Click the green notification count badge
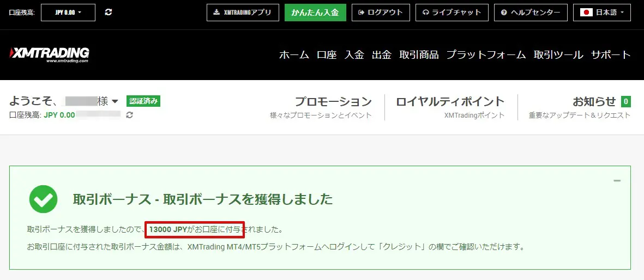This screenshot has width=644, height=280. pyautogui.click(x=626, y=101)
